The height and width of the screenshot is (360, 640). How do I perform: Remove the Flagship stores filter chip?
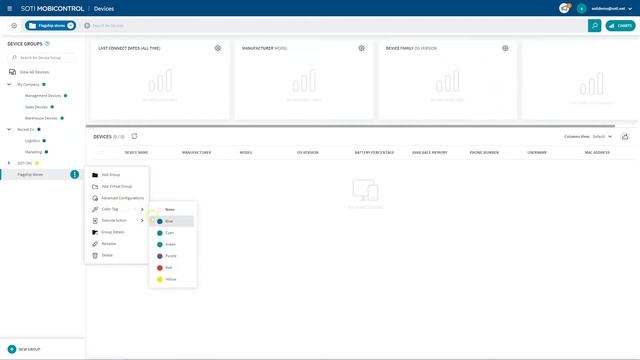pos(71,25)
